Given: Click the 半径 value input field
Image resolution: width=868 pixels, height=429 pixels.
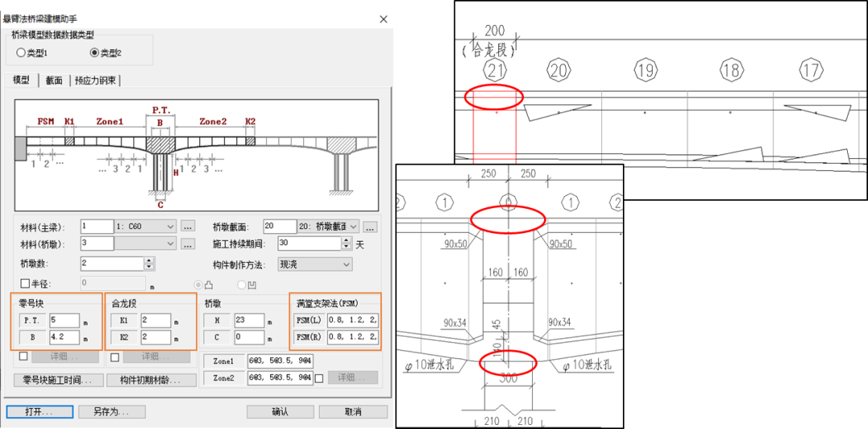Looking at the screenshot, I should [113, 284].
